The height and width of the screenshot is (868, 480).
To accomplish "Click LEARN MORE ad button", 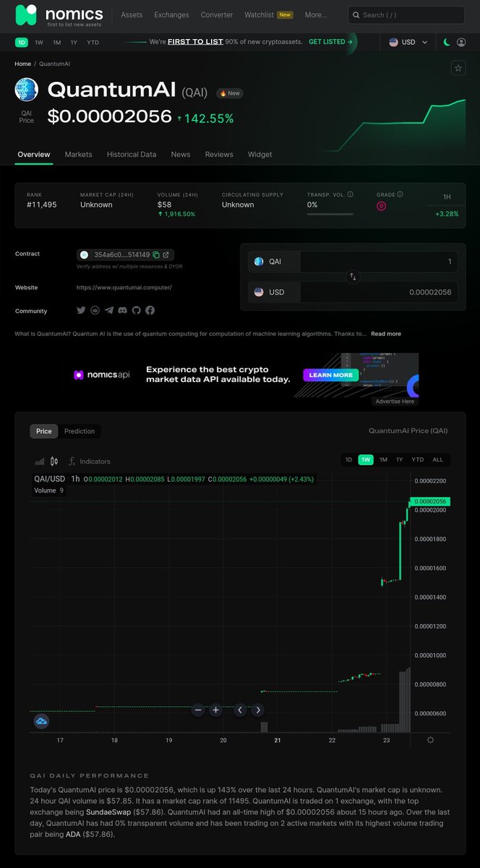I will click(x=331, y=375).
